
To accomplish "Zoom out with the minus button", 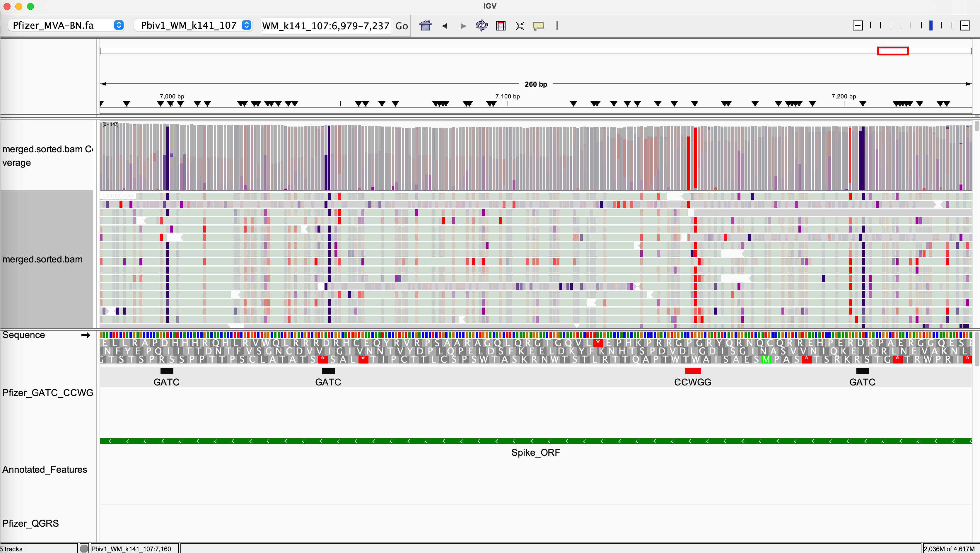I will point(858,25).
